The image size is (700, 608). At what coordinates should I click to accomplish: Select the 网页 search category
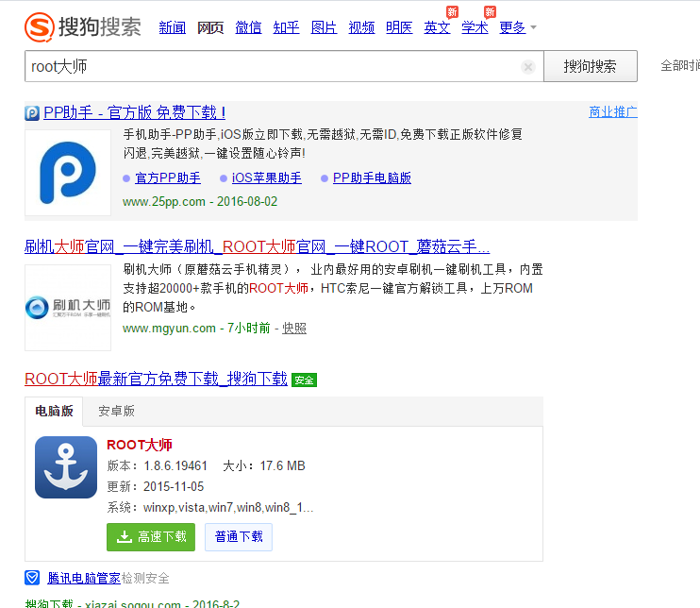coord(210,27)
